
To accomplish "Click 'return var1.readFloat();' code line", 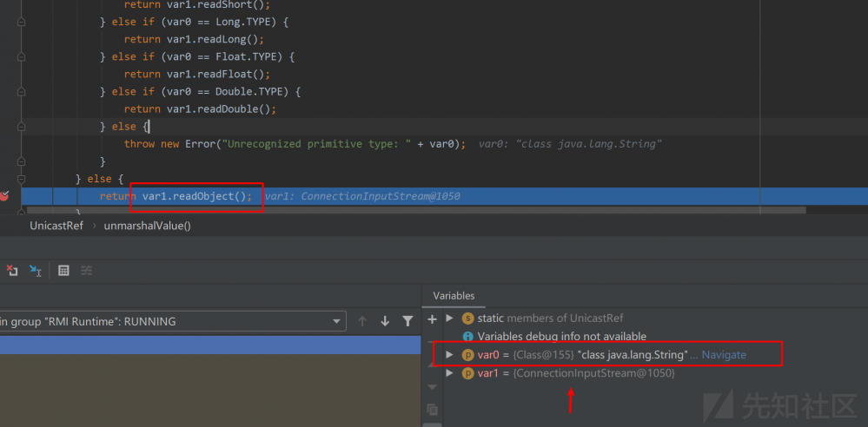I will (x=196, y=74).
